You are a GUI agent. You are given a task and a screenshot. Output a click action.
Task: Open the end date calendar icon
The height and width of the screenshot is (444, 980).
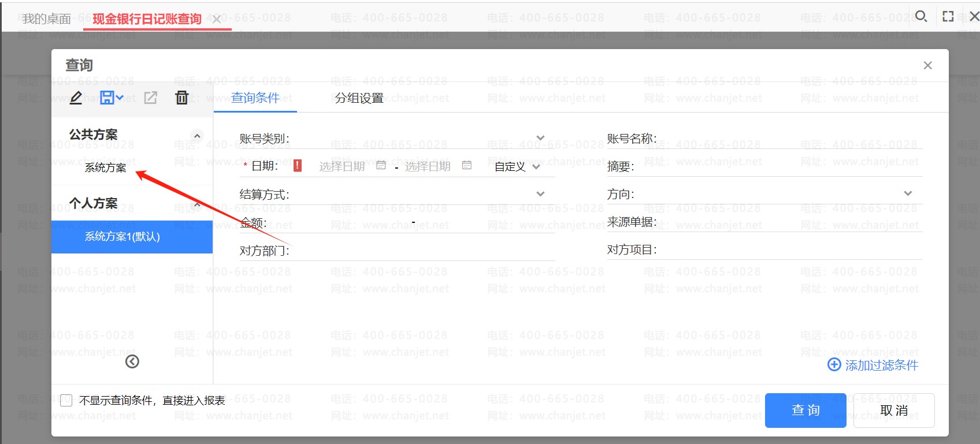tap(467, 166)
